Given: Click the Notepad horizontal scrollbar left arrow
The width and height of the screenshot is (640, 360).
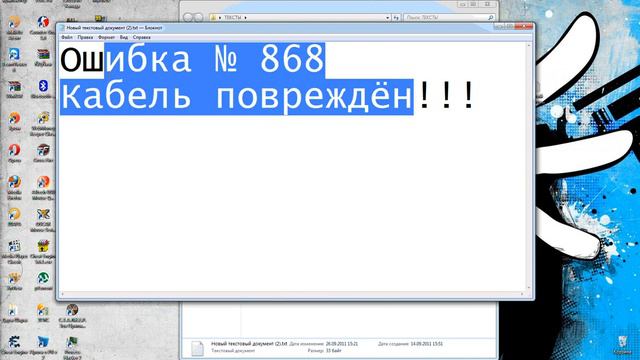Looking at the screenshot, I should coord(62,294).
